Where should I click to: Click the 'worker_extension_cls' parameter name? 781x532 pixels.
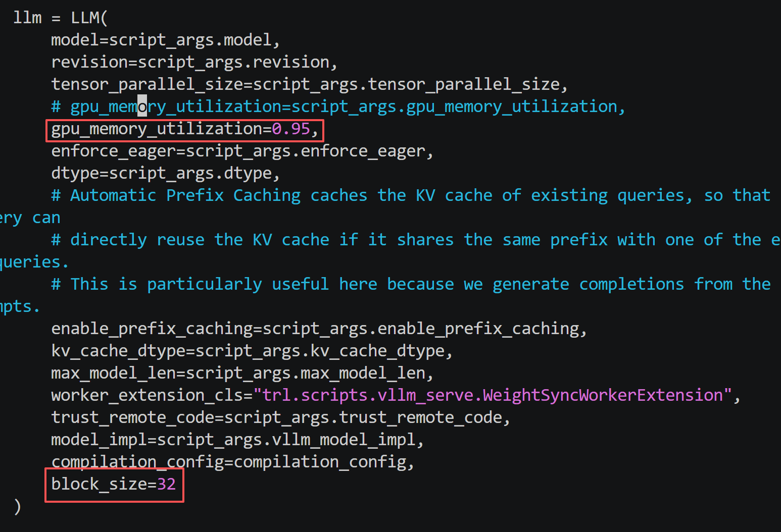147,395
